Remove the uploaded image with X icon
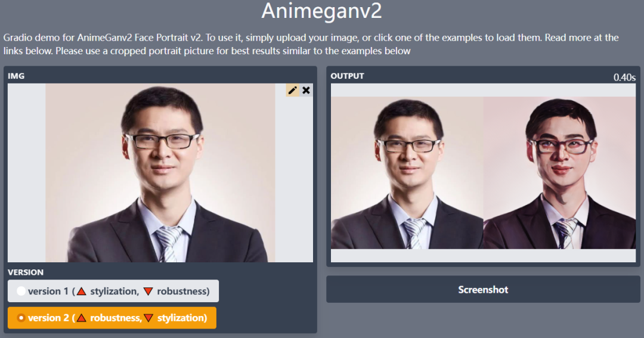 coord(306,91)
